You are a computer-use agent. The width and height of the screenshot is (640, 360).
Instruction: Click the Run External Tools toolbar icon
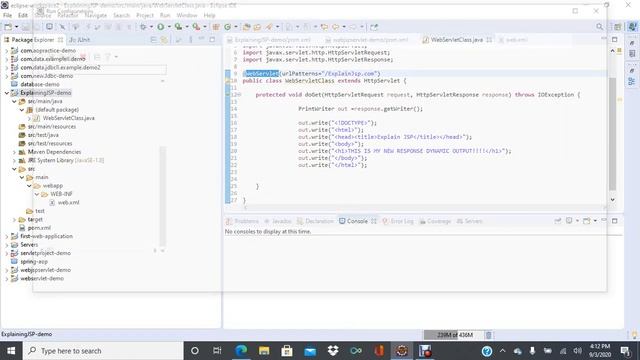coord(196,27)
